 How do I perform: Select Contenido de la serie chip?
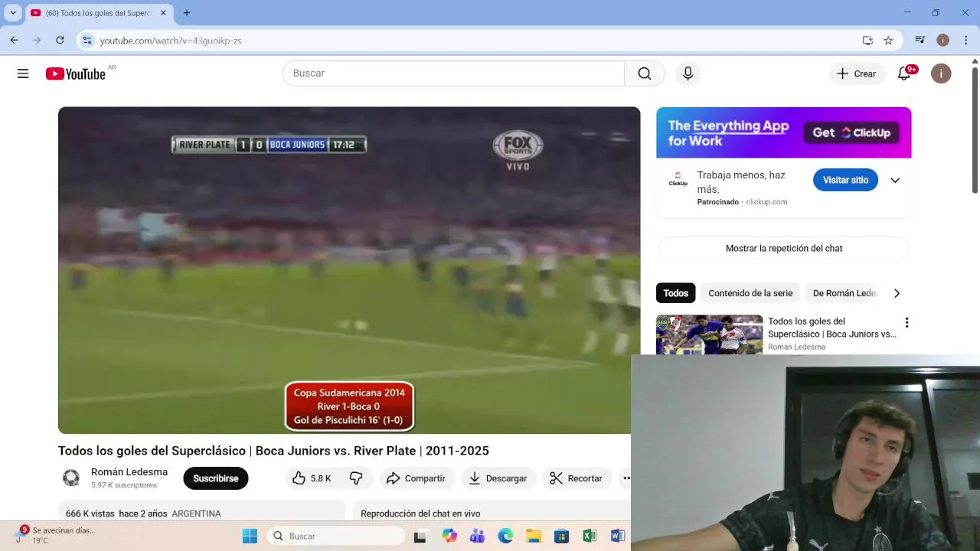pyautogui.click(x=750, y=293)
